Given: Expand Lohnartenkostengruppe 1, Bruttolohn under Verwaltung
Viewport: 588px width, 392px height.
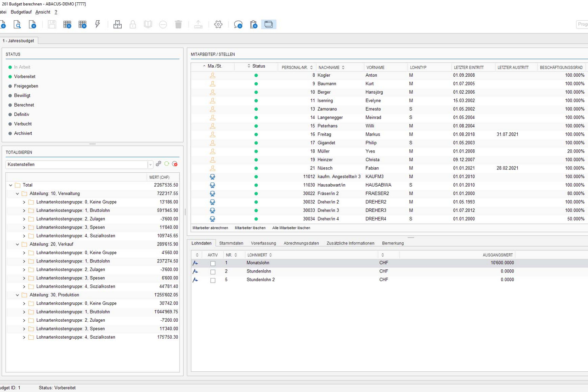Looking at the screenshot, I should click(24, 210).
